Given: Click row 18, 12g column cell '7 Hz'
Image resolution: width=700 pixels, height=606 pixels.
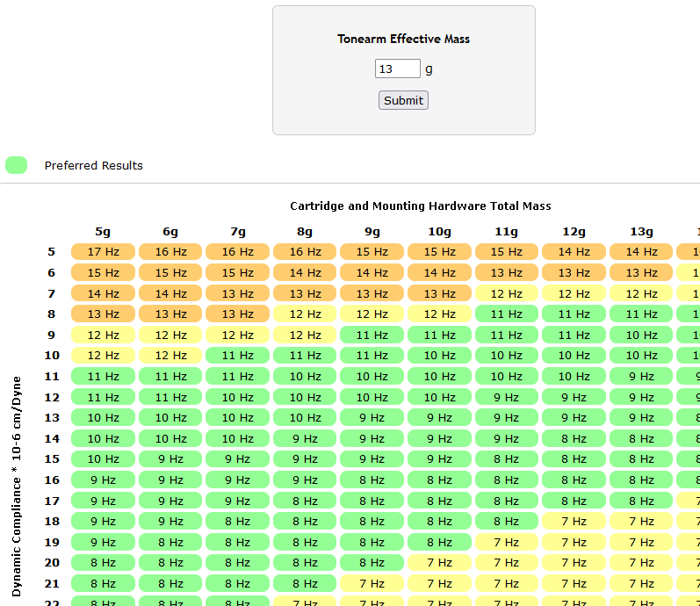Looking at the screenshot, I should point(574,521).
